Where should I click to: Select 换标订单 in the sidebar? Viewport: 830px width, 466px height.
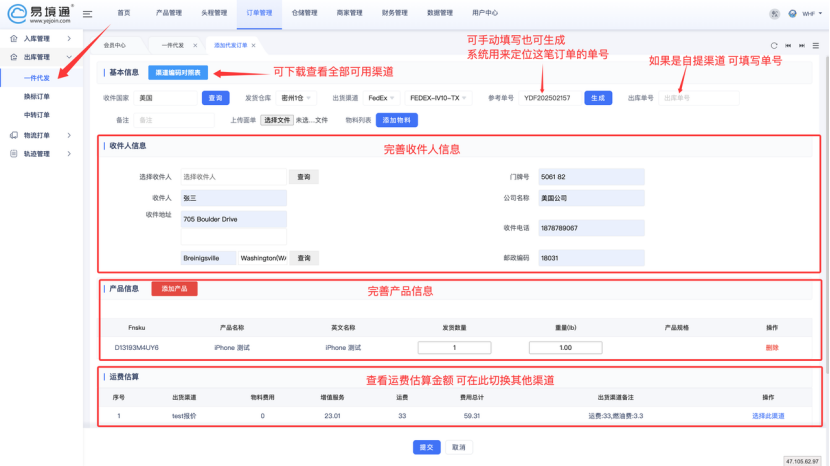pyautogui.click(x=37, y=96)
